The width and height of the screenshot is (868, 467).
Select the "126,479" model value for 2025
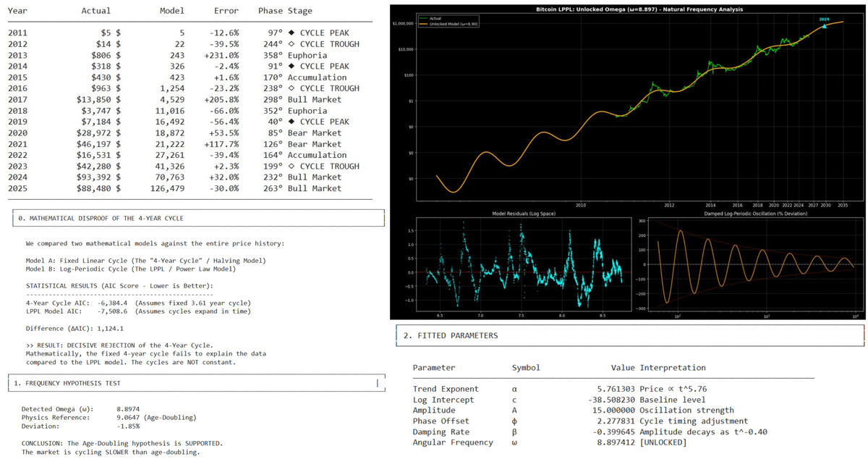(x=167, y=188)
